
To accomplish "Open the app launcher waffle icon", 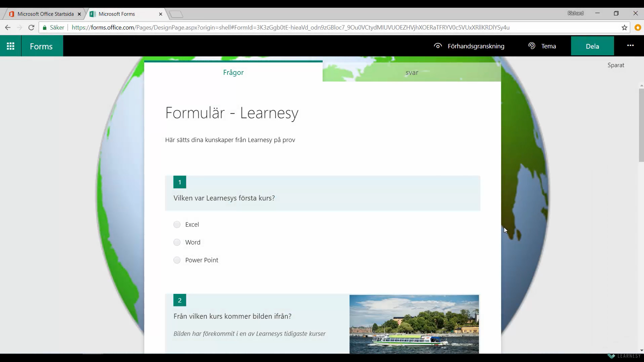I will (10, 46).
